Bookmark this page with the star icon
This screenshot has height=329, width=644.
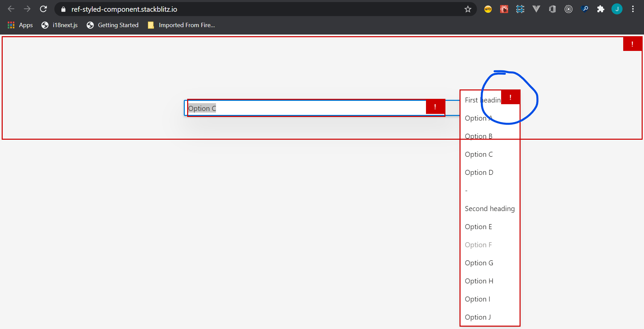point(468,9)
